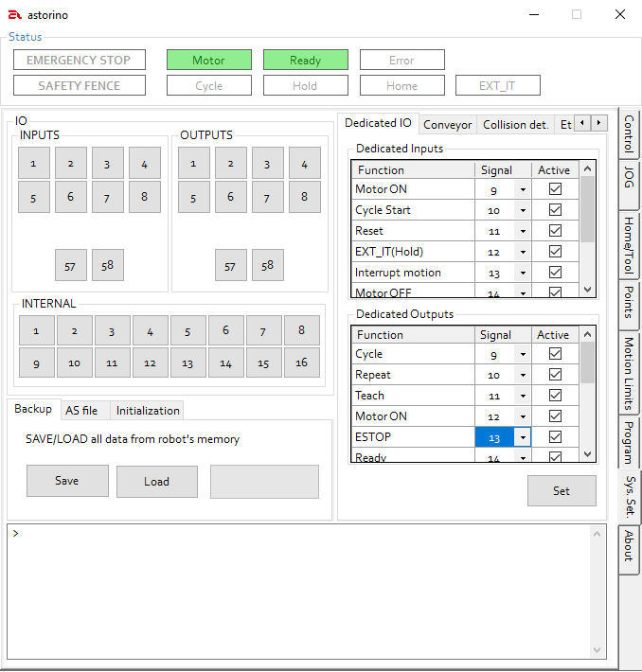The height and width of the screenshot is (672, 642).
Task: Click the Home status indicator
Action: click(x=401, y=86)
